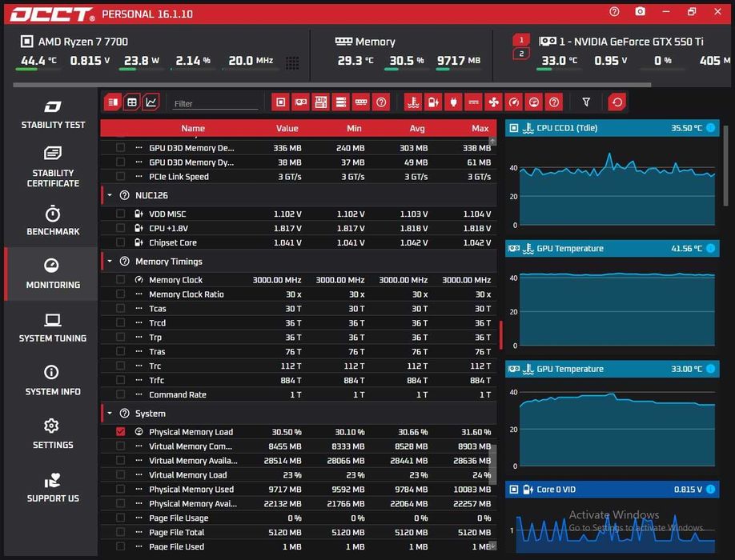
Task: Toggle the power plug sensor type filter
Action: pos(453,102)
